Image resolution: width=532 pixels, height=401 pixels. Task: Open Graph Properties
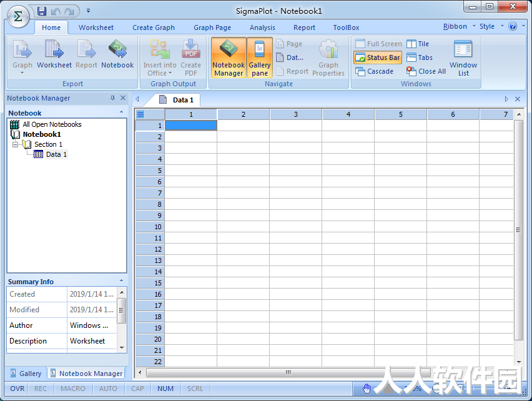328,57
